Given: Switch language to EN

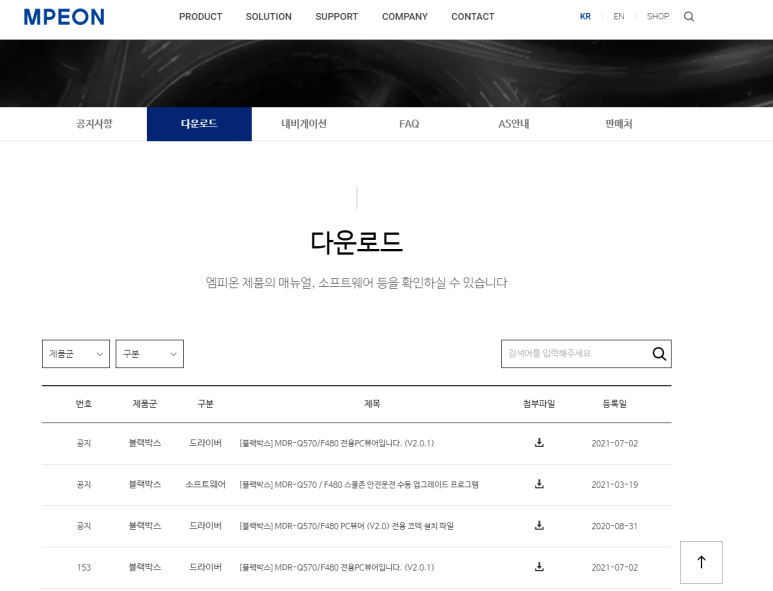Looking at the screenshot, I should pyautogui.click(x=619, y=16).
